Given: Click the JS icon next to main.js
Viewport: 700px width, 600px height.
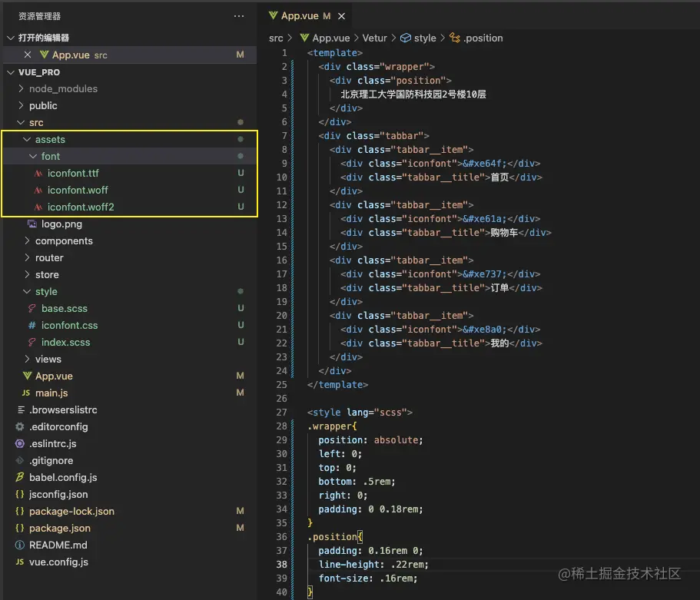Looking at the screenshot, I should [x=26, y=393].
